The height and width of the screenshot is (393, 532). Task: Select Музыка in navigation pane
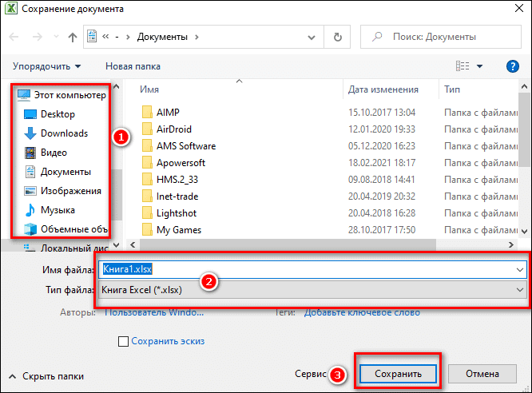(50, 210)
